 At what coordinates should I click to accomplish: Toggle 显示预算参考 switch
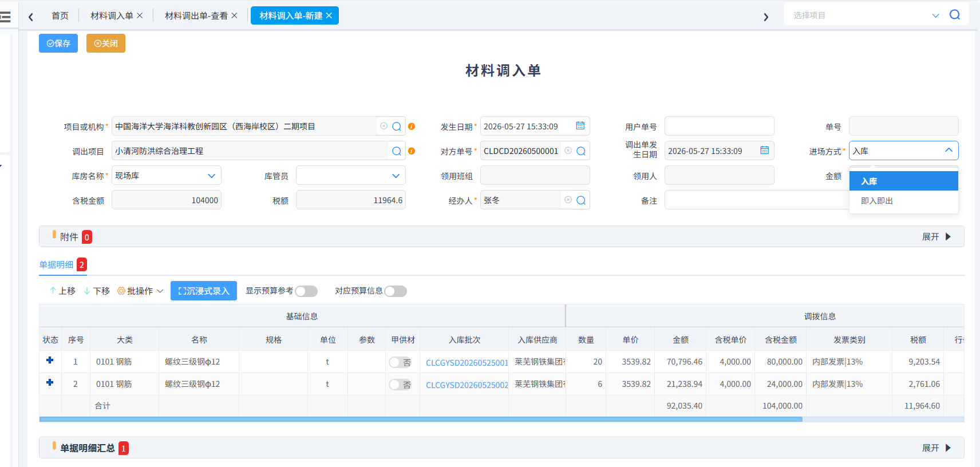tap(306, 291)
